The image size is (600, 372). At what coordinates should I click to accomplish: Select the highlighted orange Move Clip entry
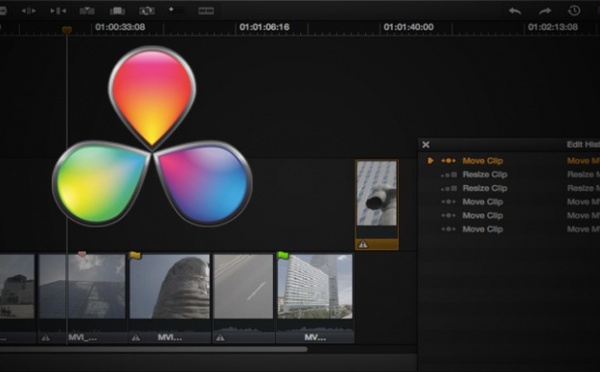[483, 161]
